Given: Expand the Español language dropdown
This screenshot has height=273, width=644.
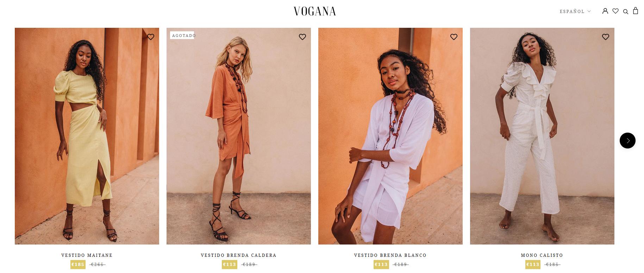Looking at the screenshot, I should (575, 12).
